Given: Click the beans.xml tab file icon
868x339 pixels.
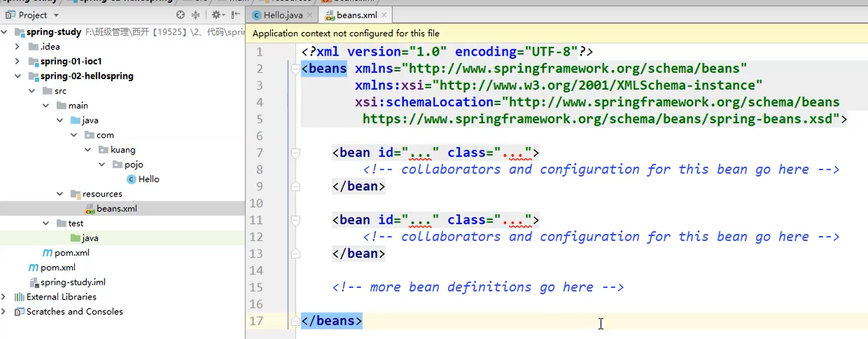Looking at the screenshot, I should tap(329, 16).
